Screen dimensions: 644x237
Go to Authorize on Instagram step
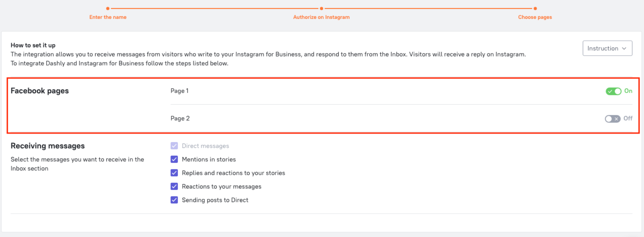pos(321,17)
